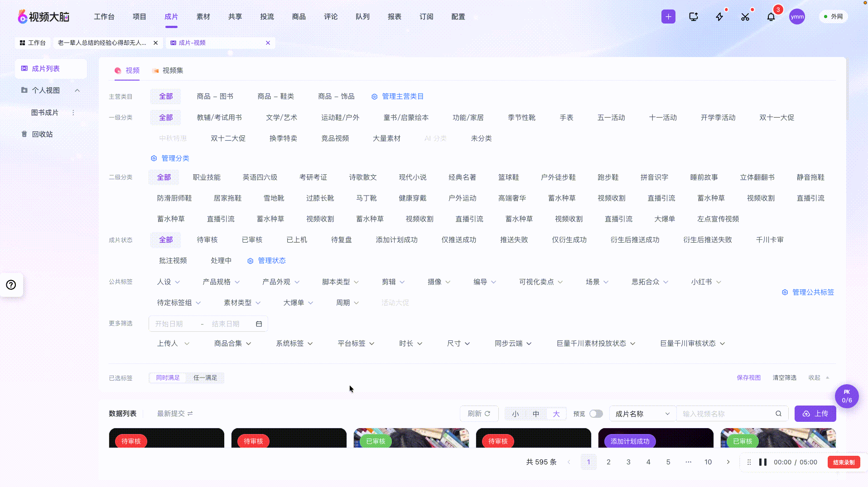This screenshot has height=487, width=868.
Task: Close the 成片-视频 tab
Action: point(268,43)
